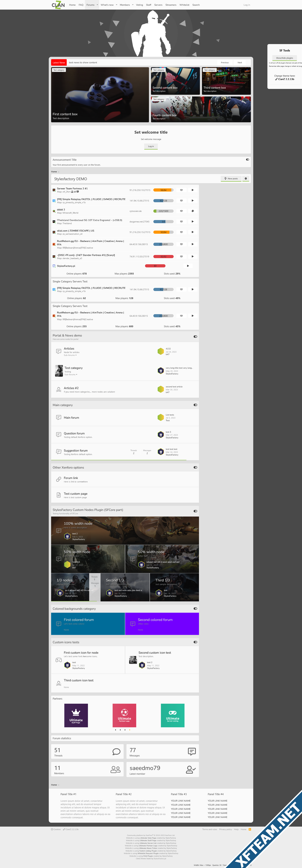Open the Ultimate Partner Logo image

click(x=124, y=716)
